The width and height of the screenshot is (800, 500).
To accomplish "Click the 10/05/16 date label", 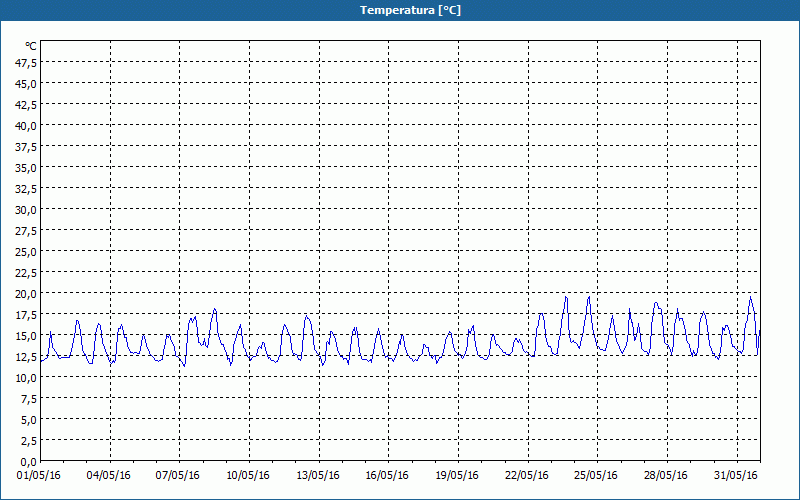I will (248, 476).
